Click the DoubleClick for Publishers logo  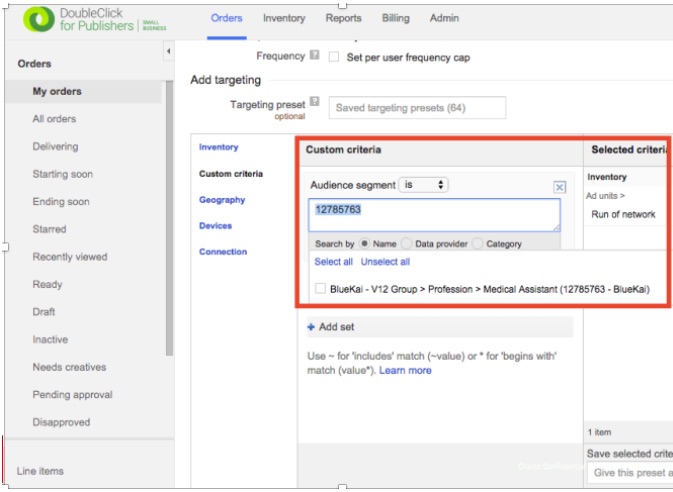[x=94, y=20]
